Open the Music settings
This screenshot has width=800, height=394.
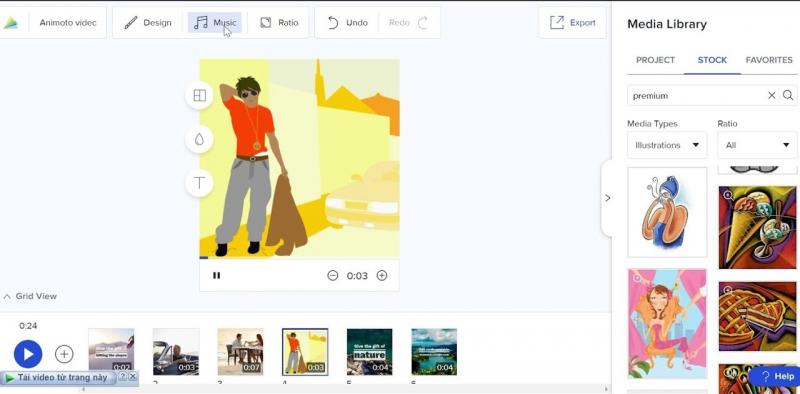(x=215, y=22)
